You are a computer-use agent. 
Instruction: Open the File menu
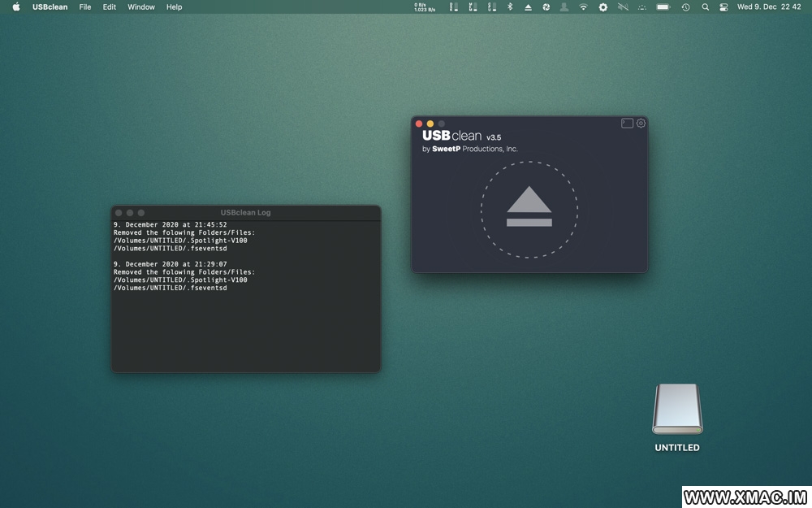point(85,7)
